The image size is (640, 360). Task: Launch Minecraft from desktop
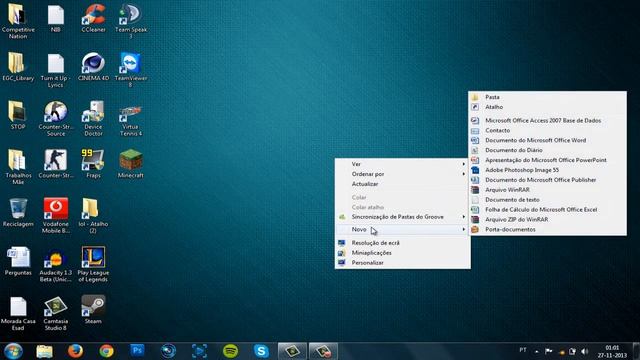[x=131, y=164]
